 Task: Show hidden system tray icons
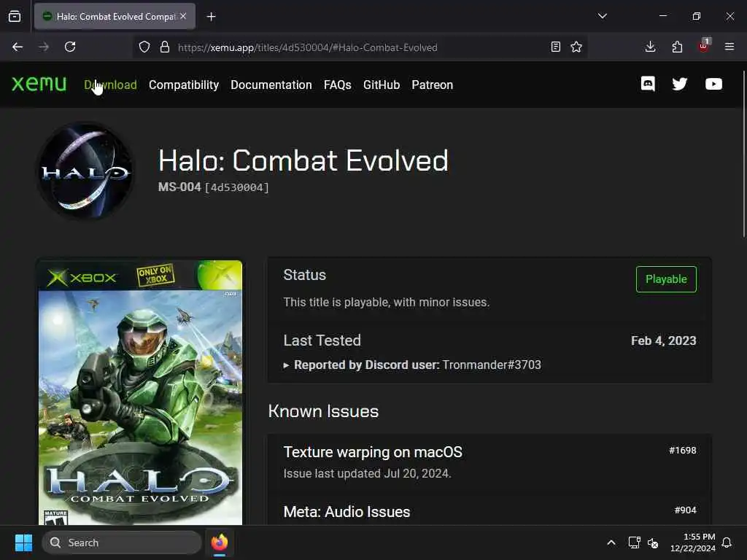[611, 542]
